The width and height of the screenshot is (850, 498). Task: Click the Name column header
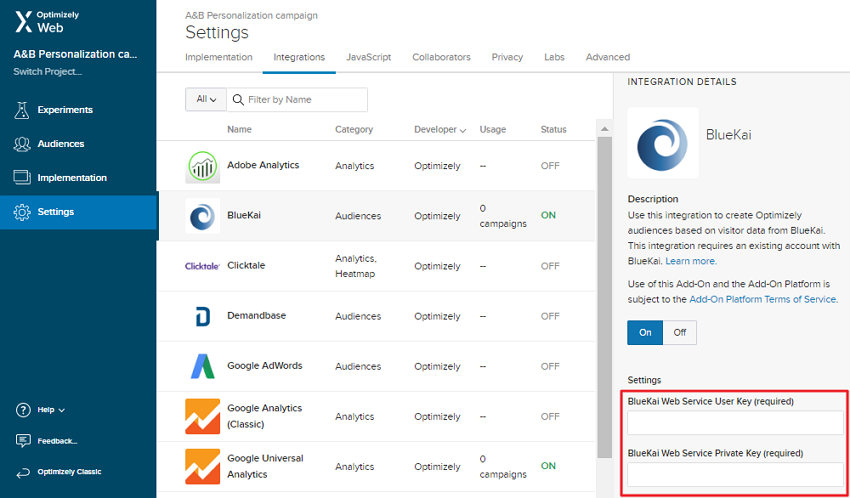pyautogui.click(x=239, y=130)
